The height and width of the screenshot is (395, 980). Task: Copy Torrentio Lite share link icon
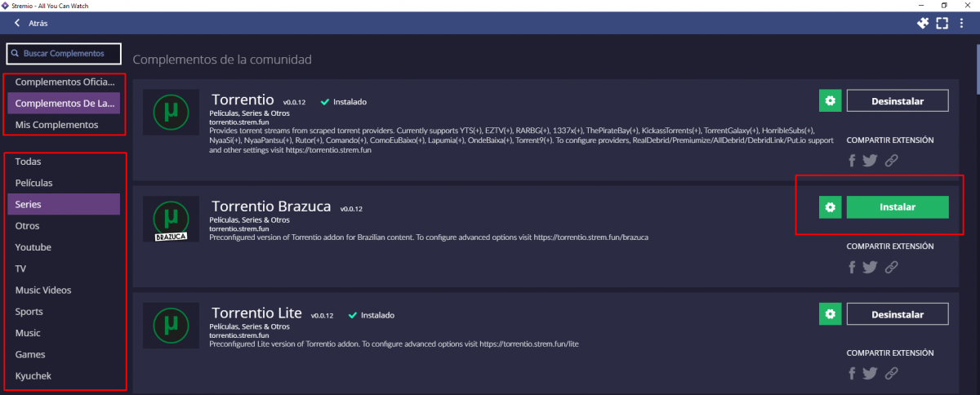(x=891, y=374)
